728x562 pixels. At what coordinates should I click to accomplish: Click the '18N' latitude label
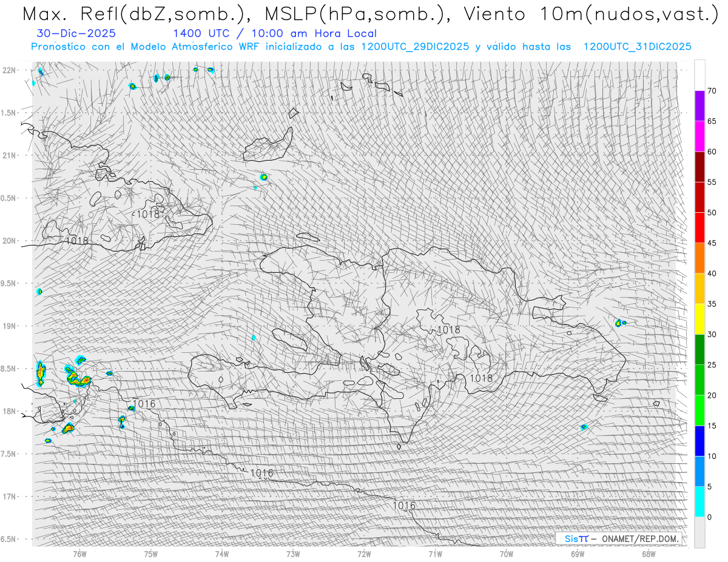pyautogui.click(x=10, y=411)
